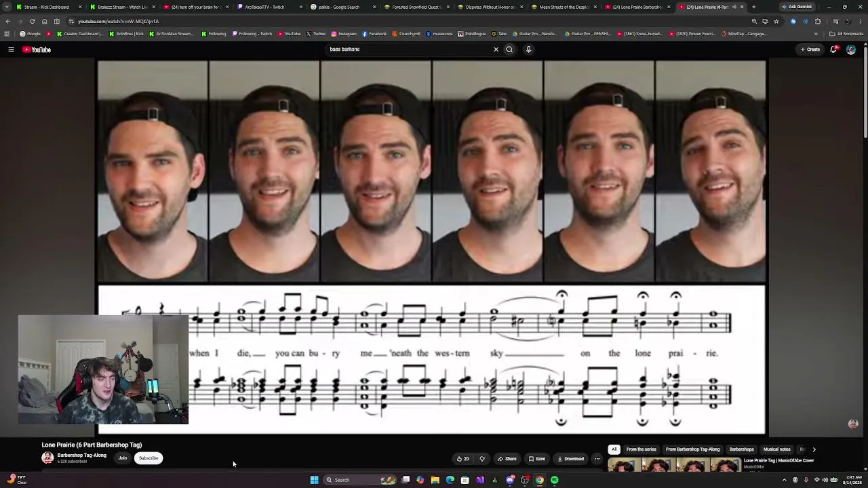
Task: Open the taskbar clock and date
Action: 852,480
